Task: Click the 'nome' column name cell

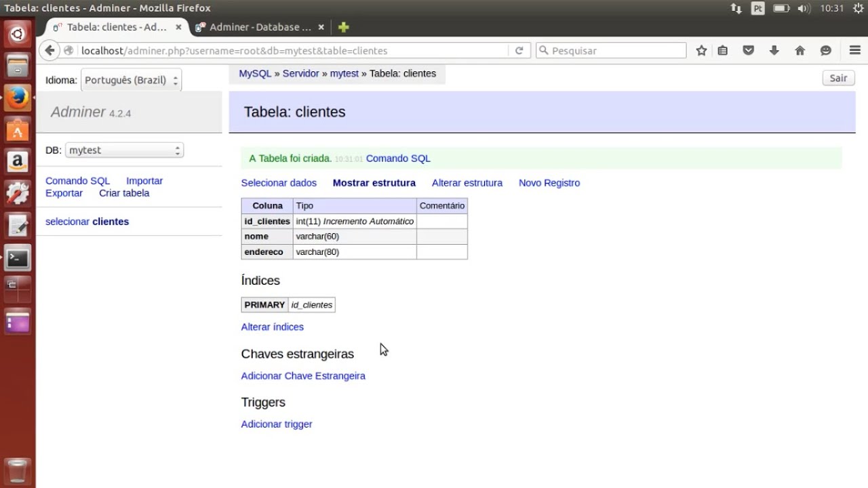Action: point(267,237)
